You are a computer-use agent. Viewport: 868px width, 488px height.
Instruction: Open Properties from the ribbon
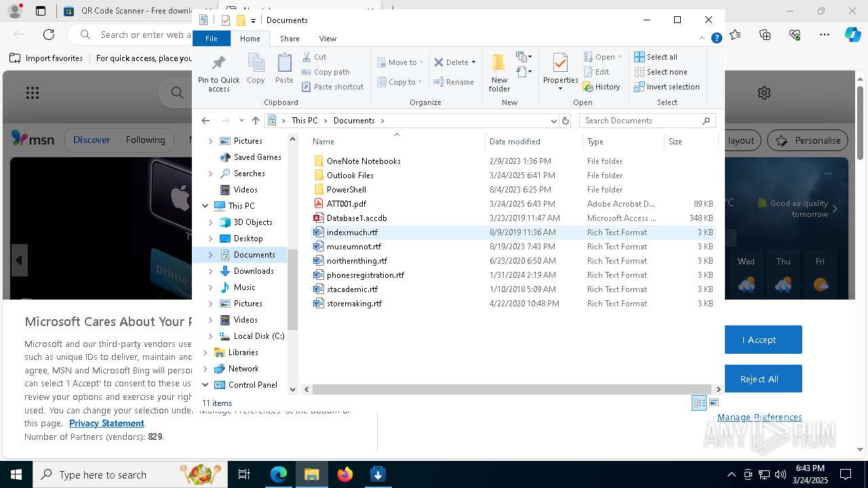pos(560,73)
